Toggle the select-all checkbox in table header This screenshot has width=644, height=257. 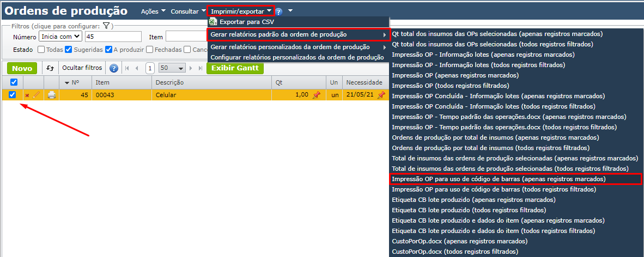(x=13, y=82)
